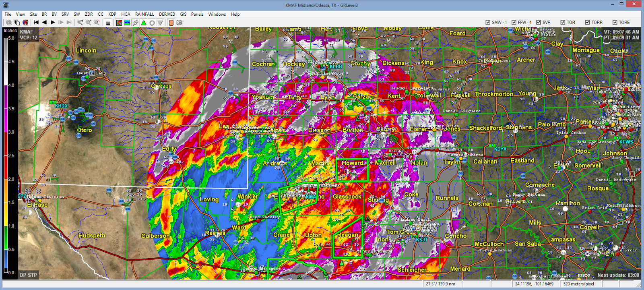This screenshot has height=290, width=644.
Task: Uncheck the SMW - 1 warnings checkbox
Action: click(x=488, y=23)
